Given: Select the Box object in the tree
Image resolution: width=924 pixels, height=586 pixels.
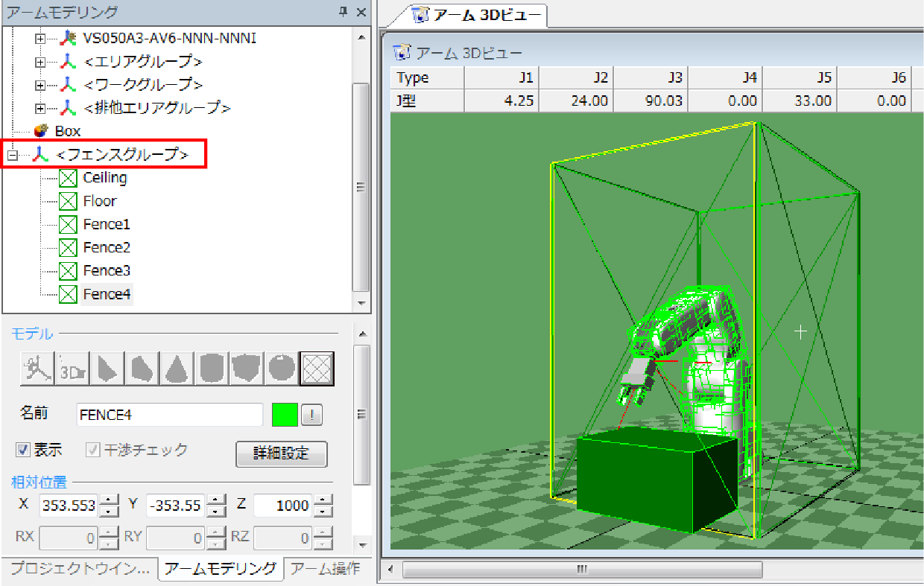Looking at the screenshot, I should click(67, 131).
